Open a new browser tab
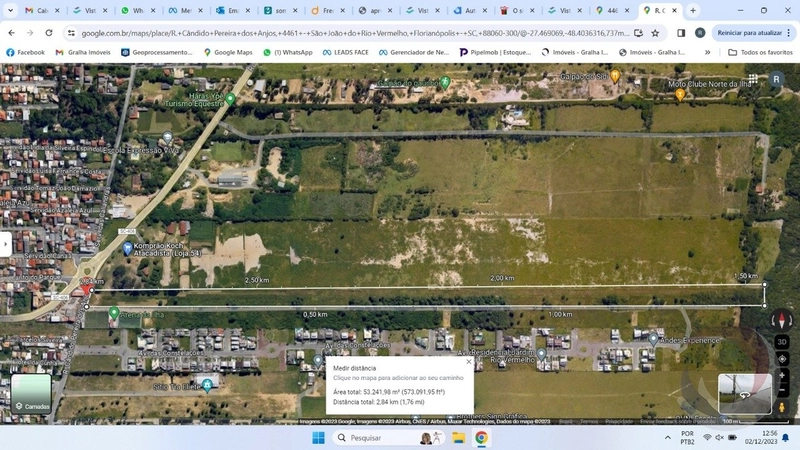800x450 pixels. tap(693, 10)
